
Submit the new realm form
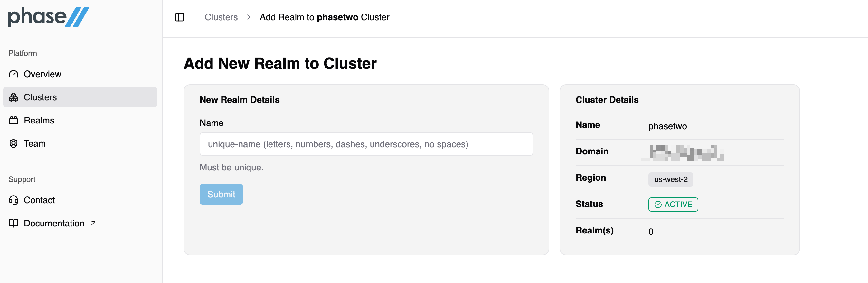click(x=221, y=194)
